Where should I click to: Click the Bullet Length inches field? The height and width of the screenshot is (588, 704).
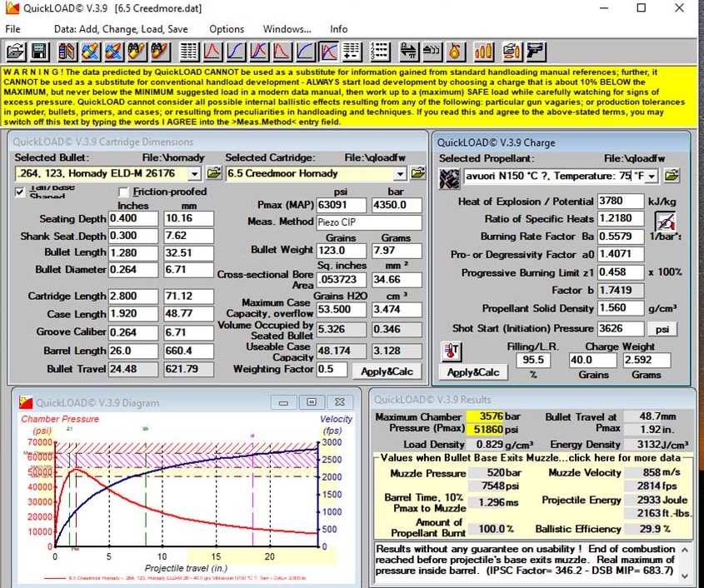pos(133,252)
